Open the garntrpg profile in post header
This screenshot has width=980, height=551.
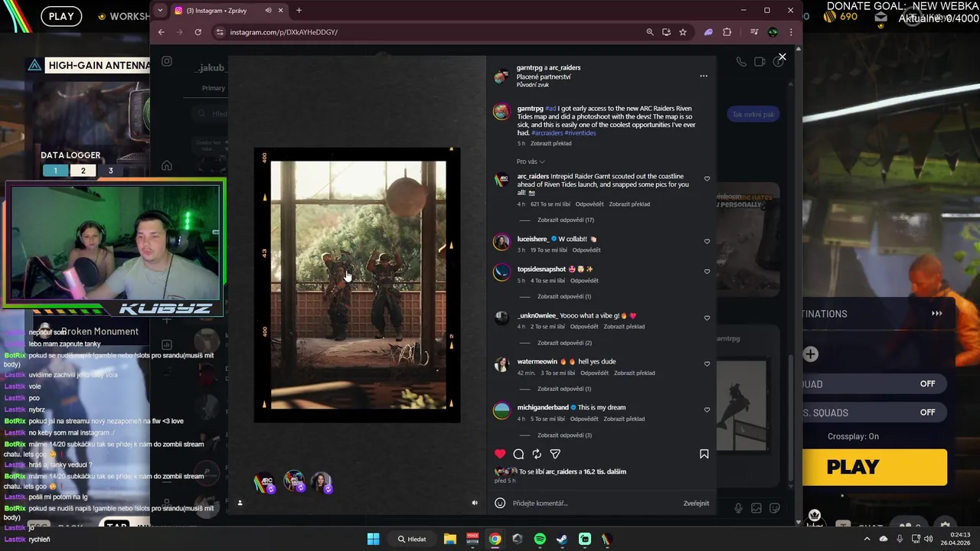pyautogui.click(x=529, y=67)
